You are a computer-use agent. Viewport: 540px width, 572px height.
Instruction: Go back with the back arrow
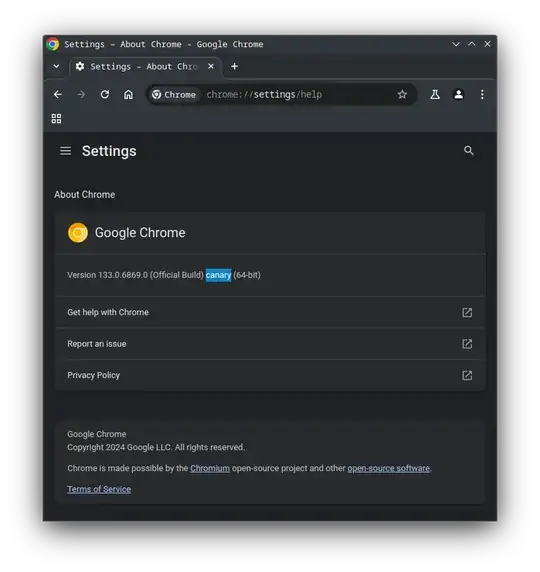(58, 95)
